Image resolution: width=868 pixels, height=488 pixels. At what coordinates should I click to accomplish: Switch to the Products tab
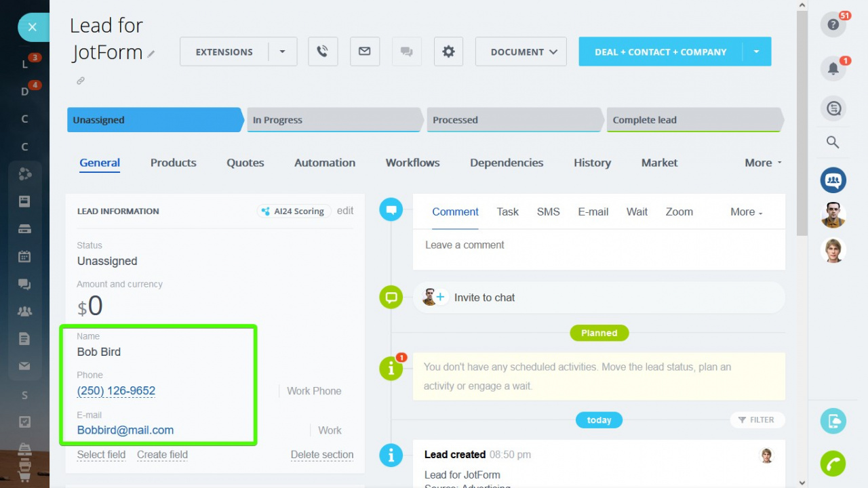[x=174, y=163]
